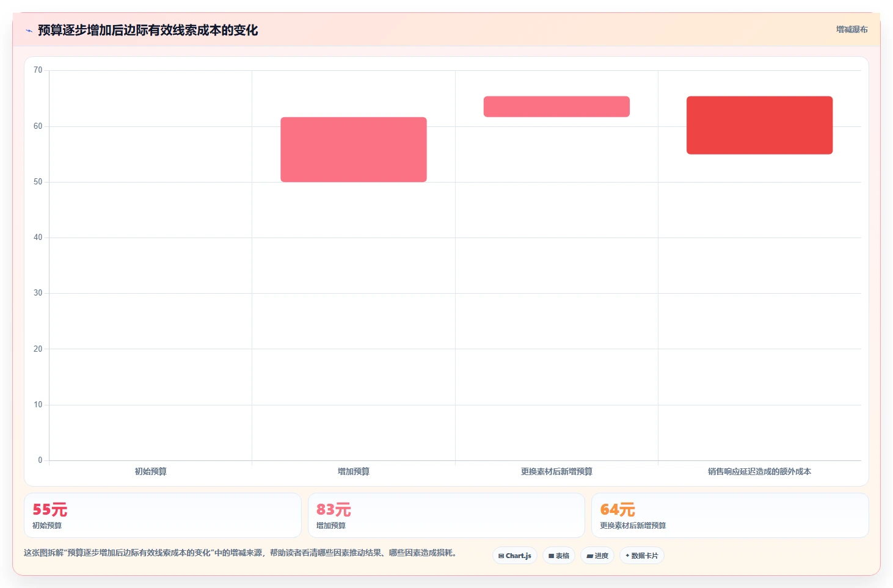The width and height of the screenshot is (893, 588).
Task: Click the 数据卡片 tag chip
Action: pyautogui.click(x=642, y=556)
